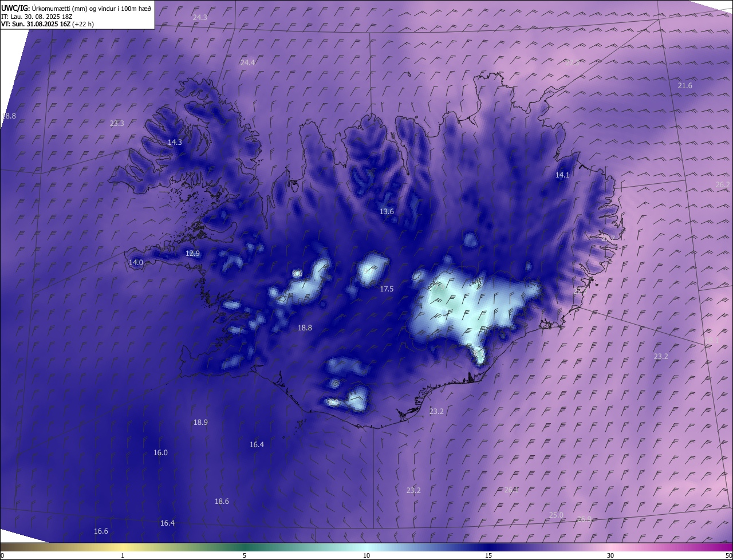Click the map value 25.0
The width and height of the screenshot is (733, 560).
pos(556,515)
